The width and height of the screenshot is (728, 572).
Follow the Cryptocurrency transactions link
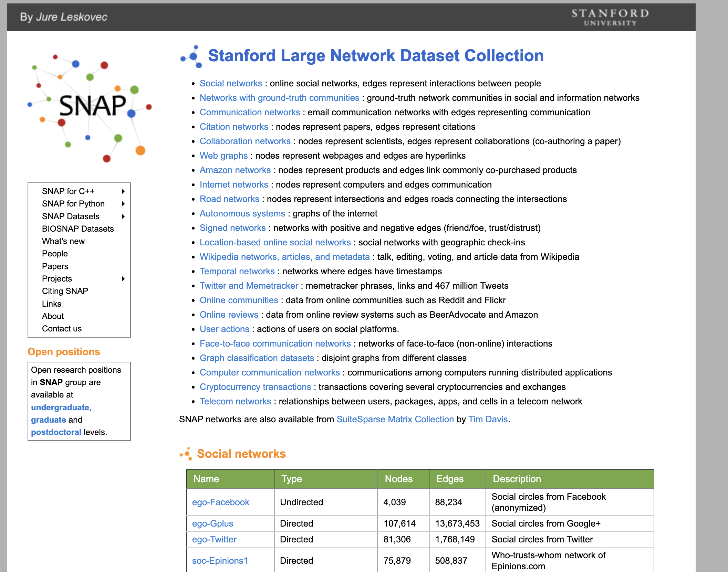coord(255,387)
